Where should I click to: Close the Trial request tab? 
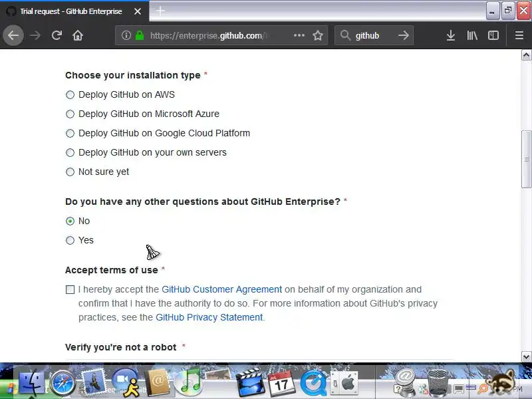click(138, 11)
